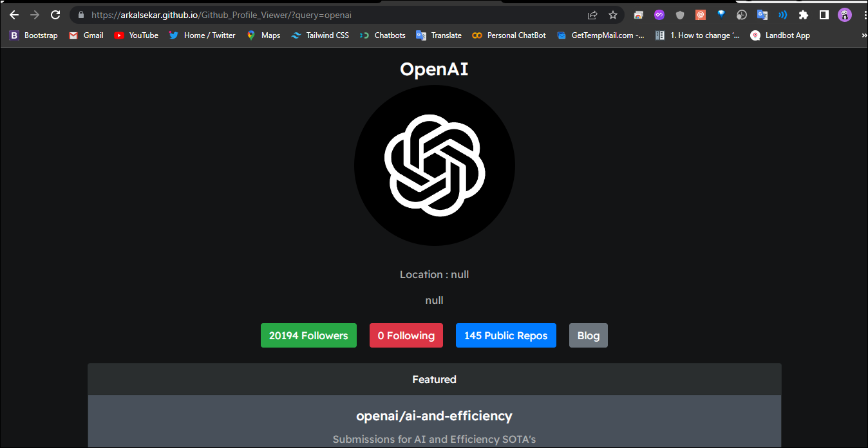This screenshot has height=448, width=868.
Task: Show more bookmarks via the double chevron
Action: (x=863, y=35)
